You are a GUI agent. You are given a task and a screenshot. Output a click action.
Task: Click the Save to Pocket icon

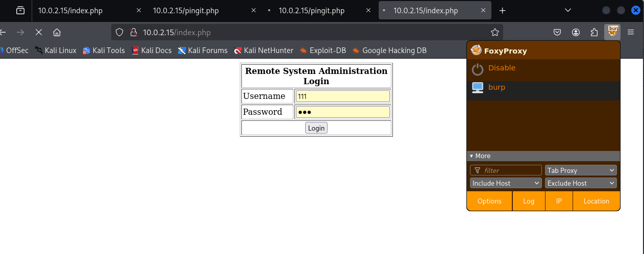pyautogui.click(x=557, y=32)
